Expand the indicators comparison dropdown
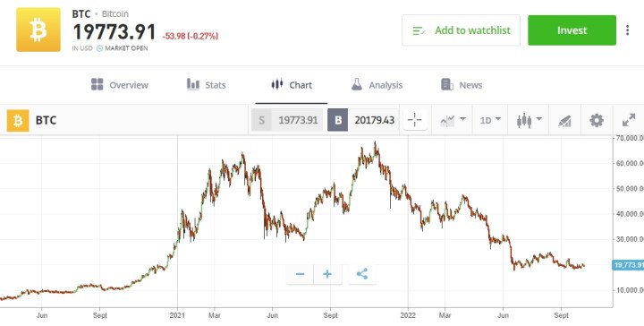Viewport: 644px width, 326px height. [453, 120]
